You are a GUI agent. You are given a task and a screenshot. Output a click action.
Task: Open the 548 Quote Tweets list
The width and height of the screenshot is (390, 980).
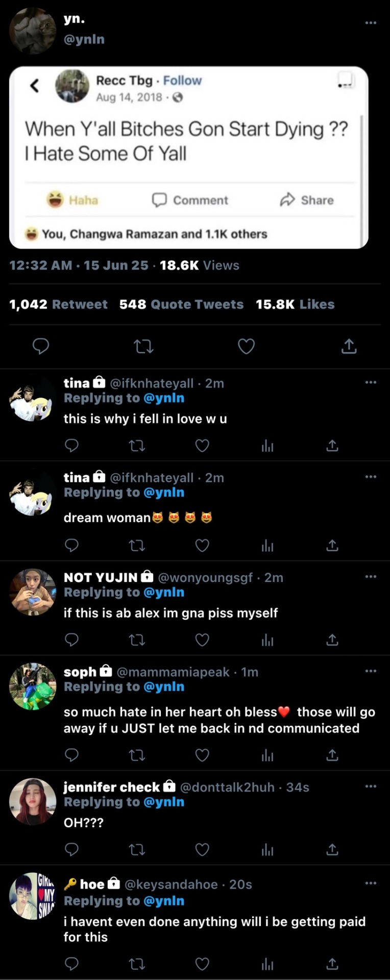181,304
